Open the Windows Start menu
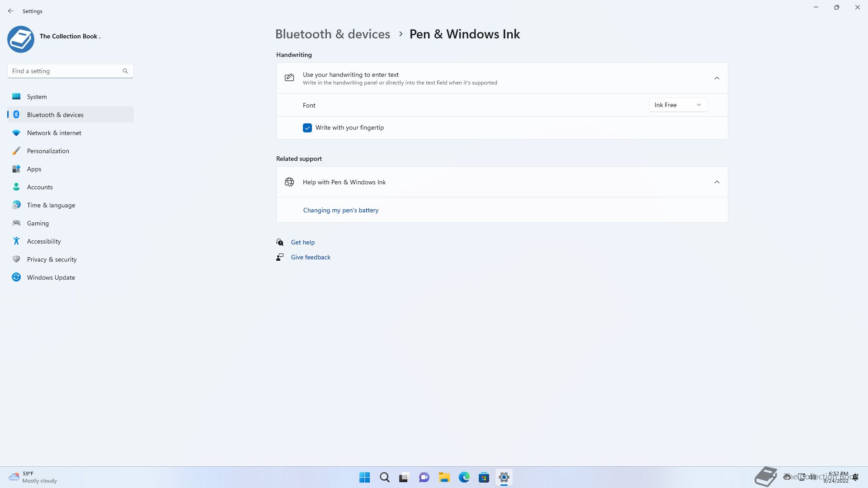Image resolution: width=868 pixels, height=488 pixels. [364, 477]
